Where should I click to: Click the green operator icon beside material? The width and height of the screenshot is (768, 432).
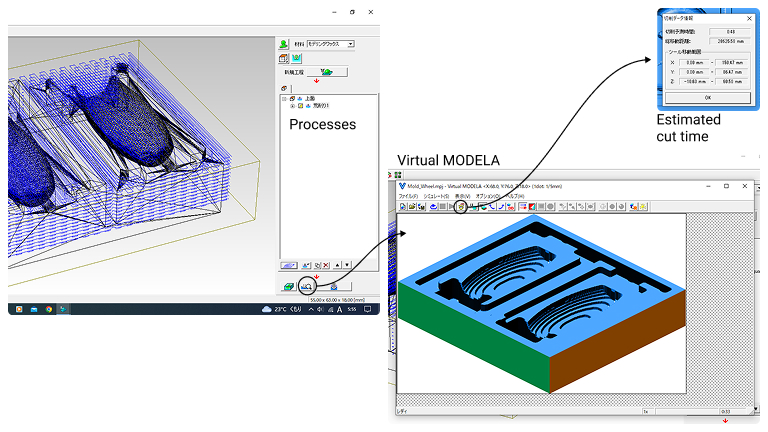coord(284,44)
